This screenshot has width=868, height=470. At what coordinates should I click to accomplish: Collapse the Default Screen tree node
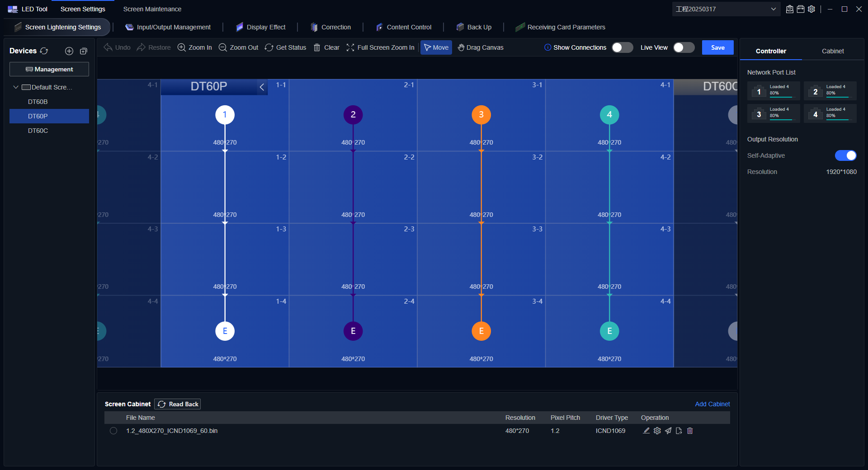(16, 87)
